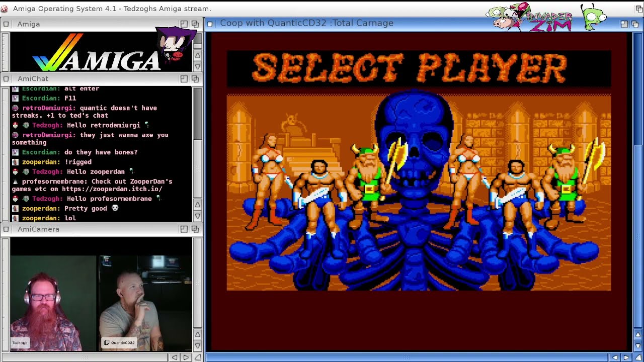Screen dimensions: 644x362
Task: Click the Amiga OS boing ball icon
Action: pos(4,9)
